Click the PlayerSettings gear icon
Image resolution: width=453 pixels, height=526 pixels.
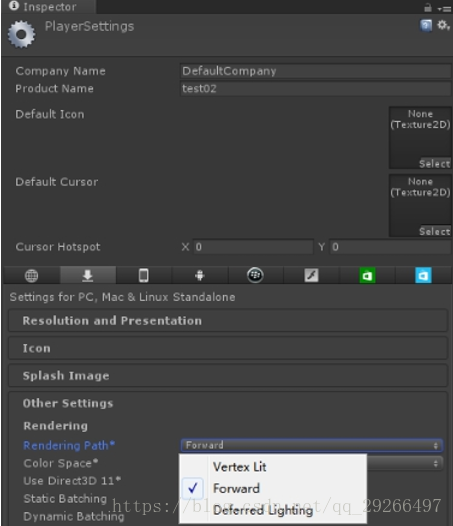(x=21, y=34)
